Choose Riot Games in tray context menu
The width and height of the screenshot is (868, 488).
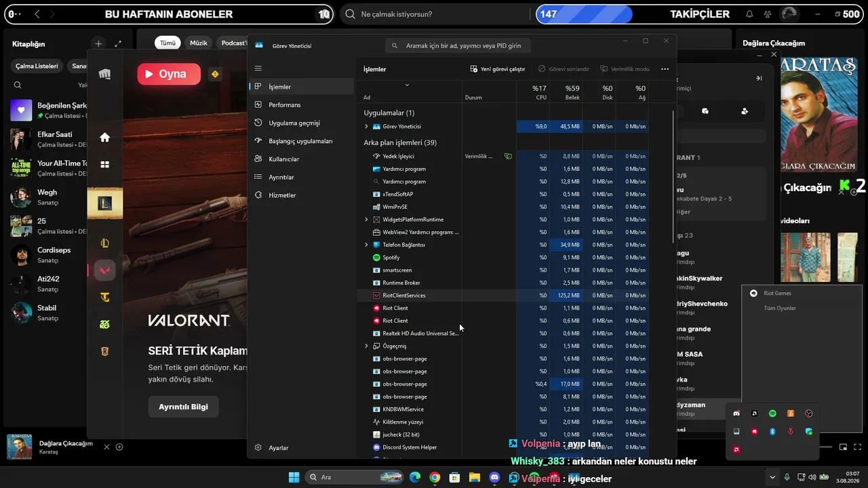coord(777,293)
